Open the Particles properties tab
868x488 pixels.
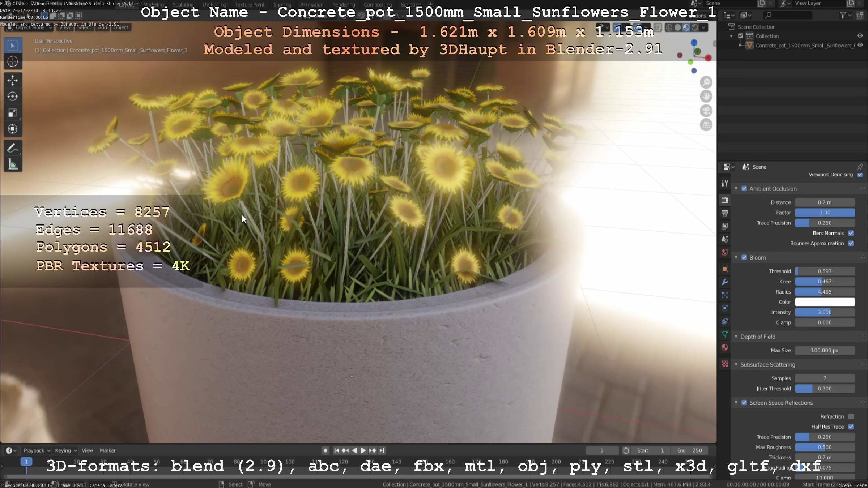point(725,295)
